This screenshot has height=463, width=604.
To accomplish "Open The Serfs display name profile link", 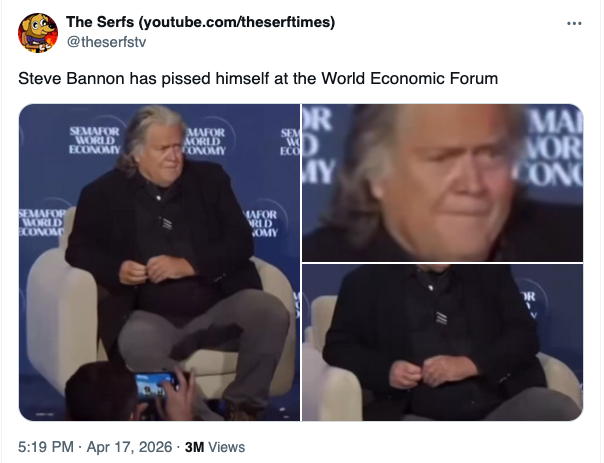I will (200, 22).
